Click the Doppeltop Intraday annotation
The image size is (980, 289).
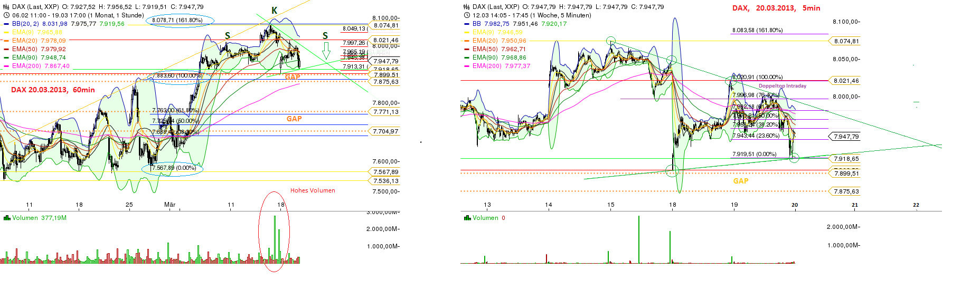click(x=783, y=85)
